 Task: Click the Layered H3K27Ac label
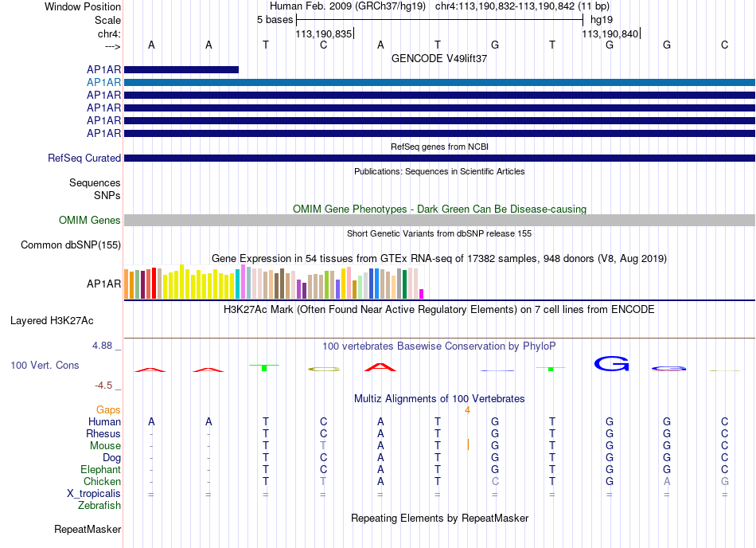tap(52, 321)
